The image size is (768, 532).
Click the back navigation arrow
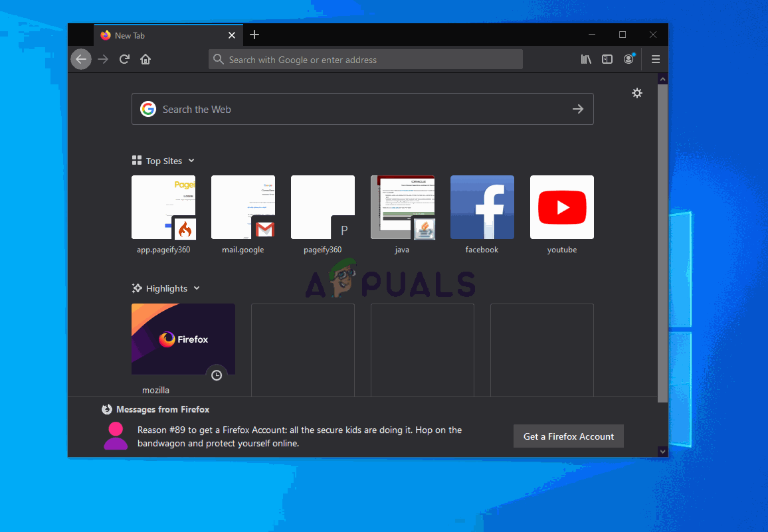[x=81, y=58]
